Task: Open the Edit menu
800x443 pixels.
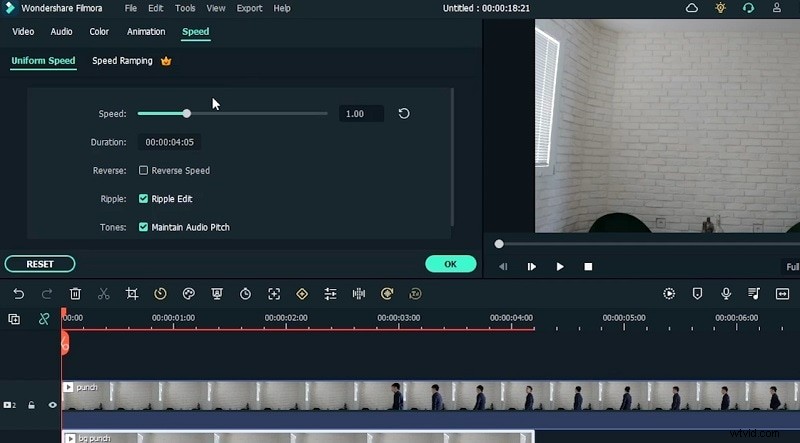Action: point(156,8)
